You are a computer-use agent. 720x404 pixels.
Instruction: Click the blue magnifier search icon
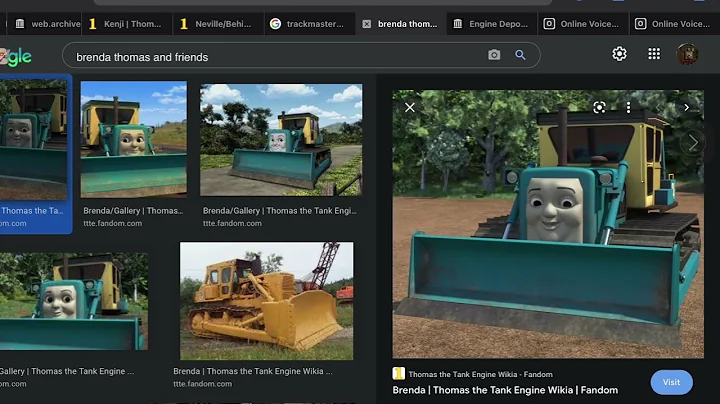pyautogui.click(x=520, y=55)
